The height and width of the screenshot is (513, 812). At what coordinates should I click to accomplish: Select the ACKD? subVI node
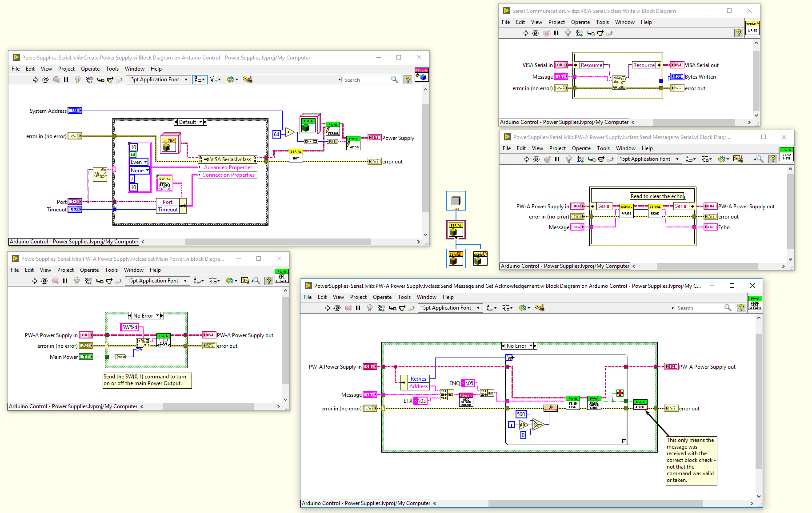click(640, 405)
